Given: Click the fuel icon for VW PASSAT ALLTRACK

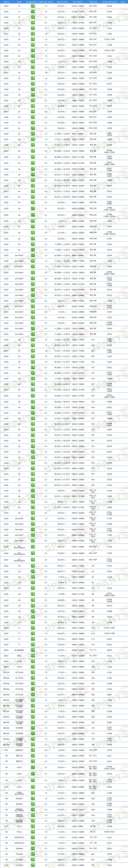Looking at the screenshot, I should (x=33, y=809).
